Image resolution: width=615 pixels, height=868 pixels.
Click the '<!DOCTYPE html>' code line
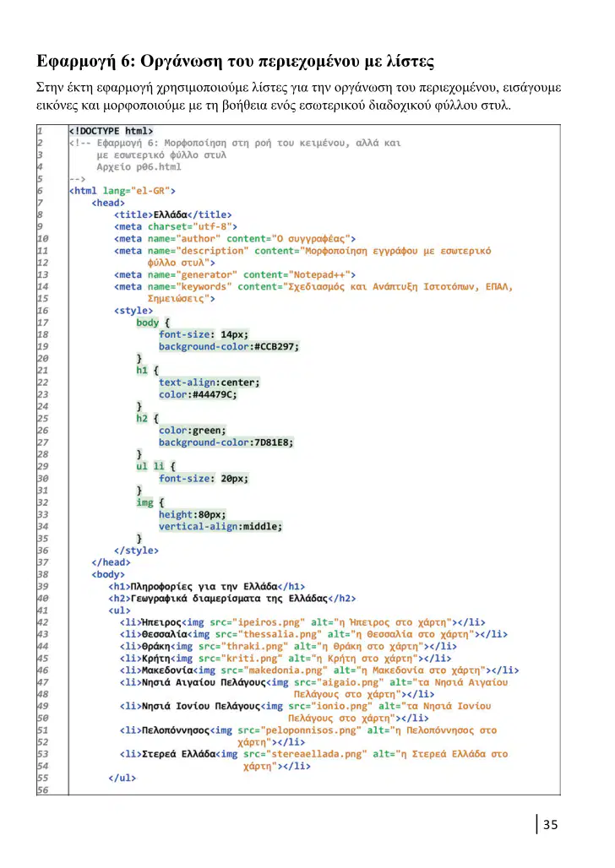click(x=111, y=131)
